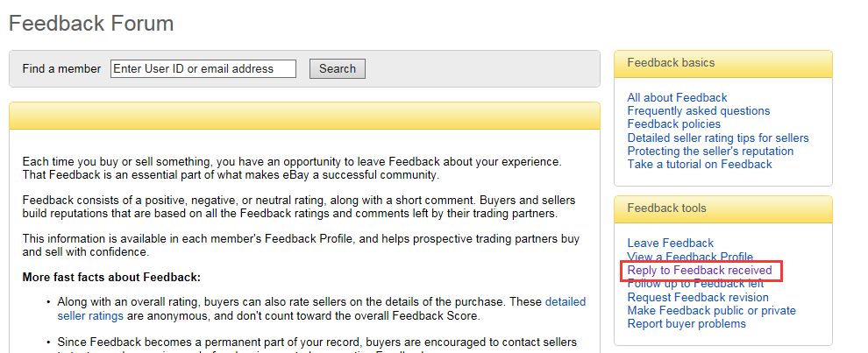Open Frequently asked questions link
This screenshot has height=353, width=868.
(x=699, y=110)
